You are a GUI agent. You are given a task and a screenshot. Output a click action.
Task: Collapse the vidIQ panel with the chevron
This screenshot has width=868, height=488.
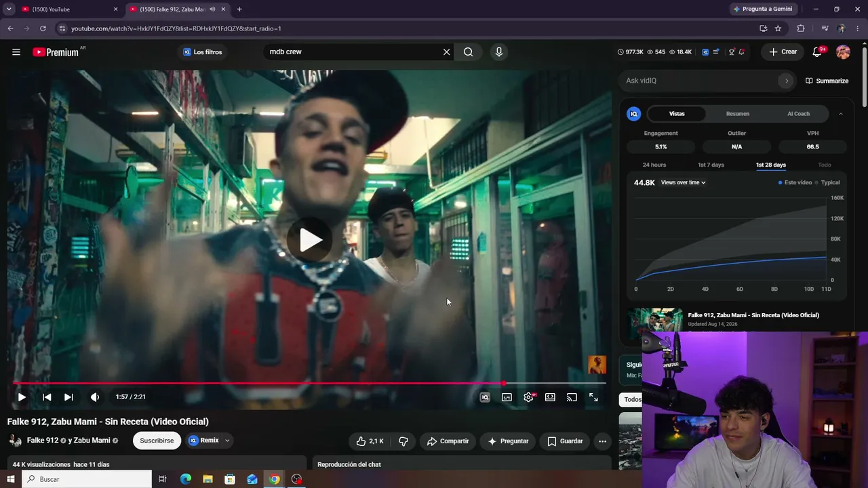[841, 114]
